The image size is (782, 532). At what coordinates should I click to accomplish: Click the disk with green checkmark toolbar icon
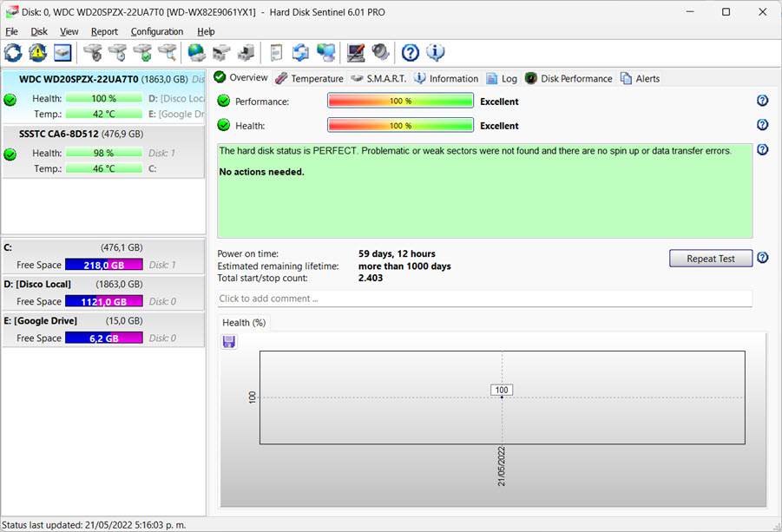pos(142,52)
